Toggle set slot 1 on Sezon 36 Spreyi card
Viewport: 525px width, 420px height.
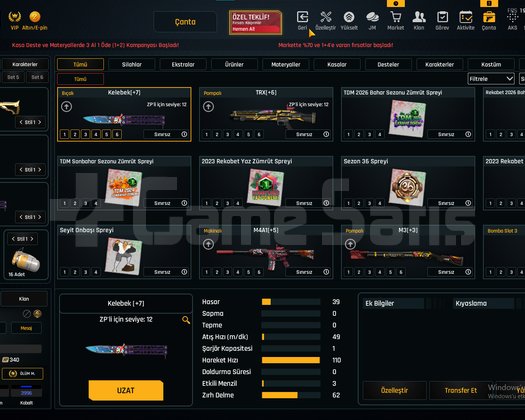pyautogui.click(x=348, y=203)
